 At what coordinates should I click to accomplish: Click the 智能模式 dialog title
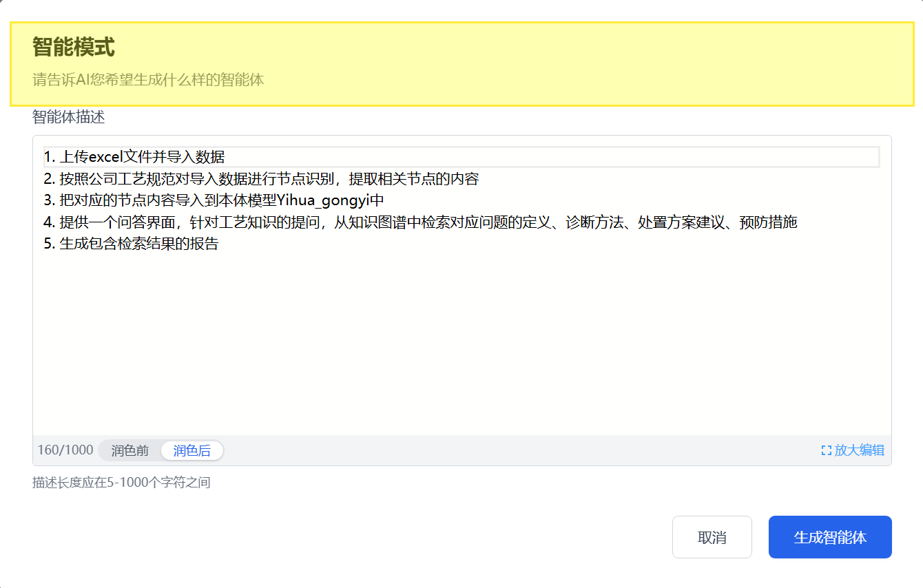pyautogui.click(x=73, y=48)
